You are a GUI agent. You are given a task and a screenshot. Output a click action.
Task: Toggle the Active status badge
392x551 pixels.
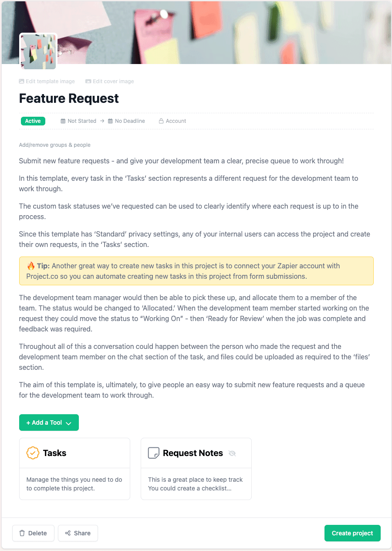[x=33, y=121]
